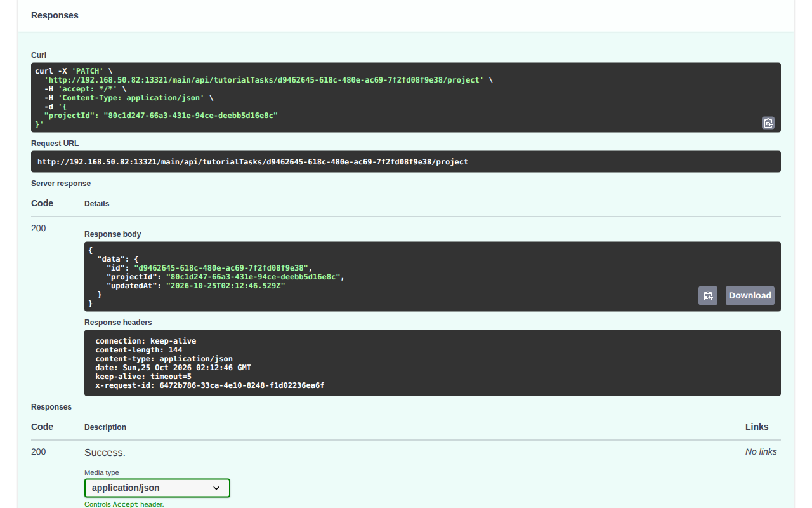Click the 'Success.' description text
Viewport: 812px width, 508px height.
click(105, 453)
